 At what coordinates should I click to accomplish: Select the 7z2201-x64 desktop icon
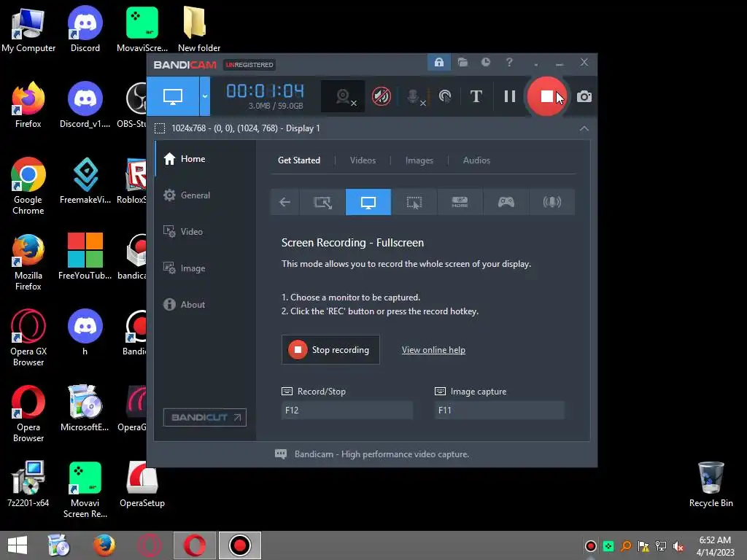(28, 484)
